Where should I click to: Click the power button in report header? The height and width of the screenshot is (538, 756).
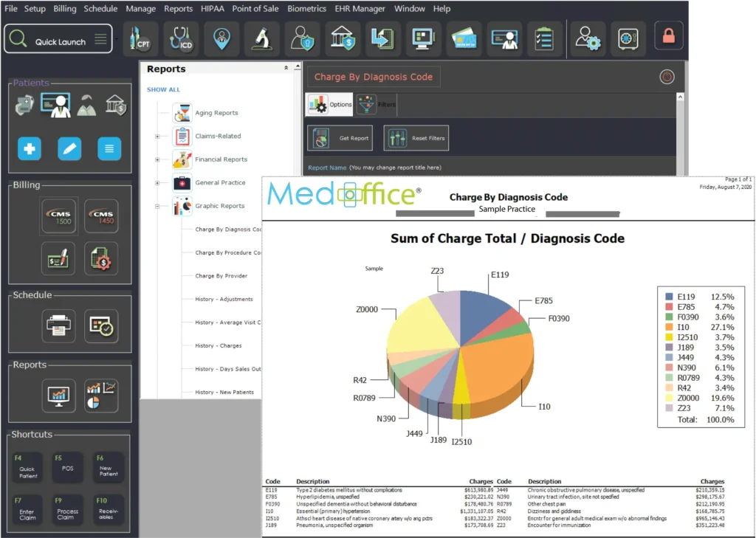tap(666, 77)
